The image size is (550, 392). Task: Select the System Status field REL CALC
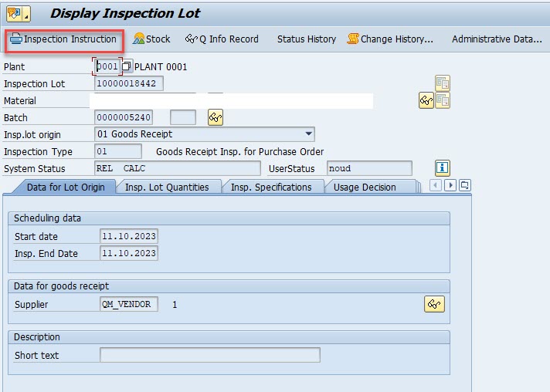[178, 168]
